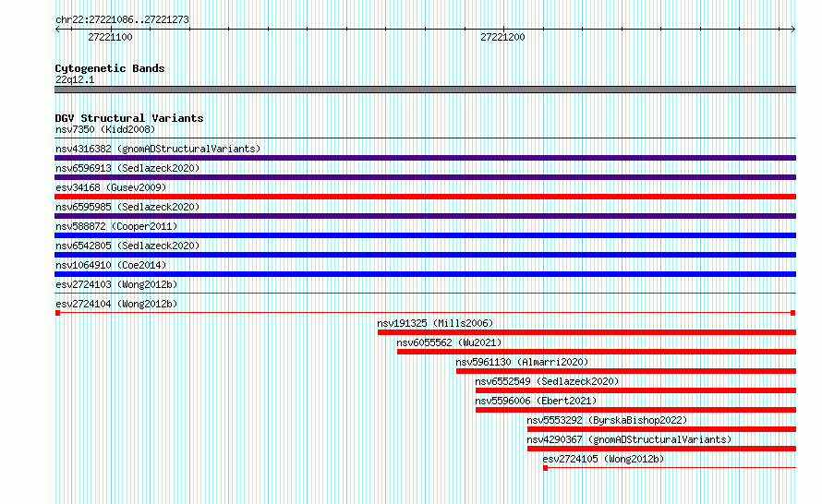Click the esv2724105 (Wong2012b) label
The height and width of the screenshot is (504, 822).
(603, 459)
